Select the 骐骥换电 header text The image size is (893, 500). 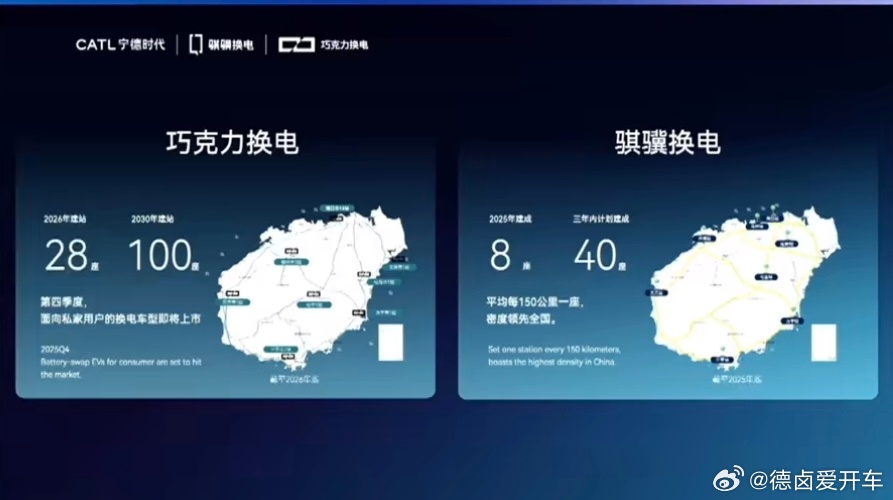coord(231,45)
